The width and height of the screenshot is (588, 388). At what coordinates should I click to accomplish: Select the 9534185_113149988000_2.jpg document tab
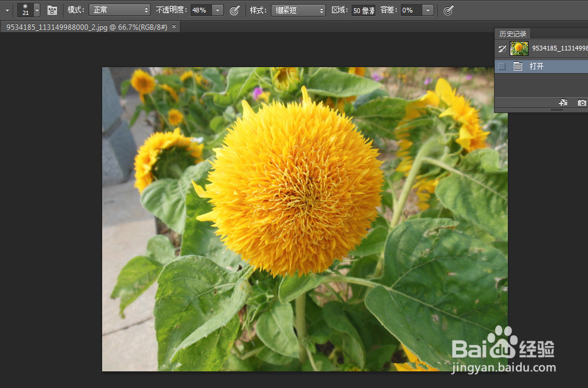pos(87,27)
